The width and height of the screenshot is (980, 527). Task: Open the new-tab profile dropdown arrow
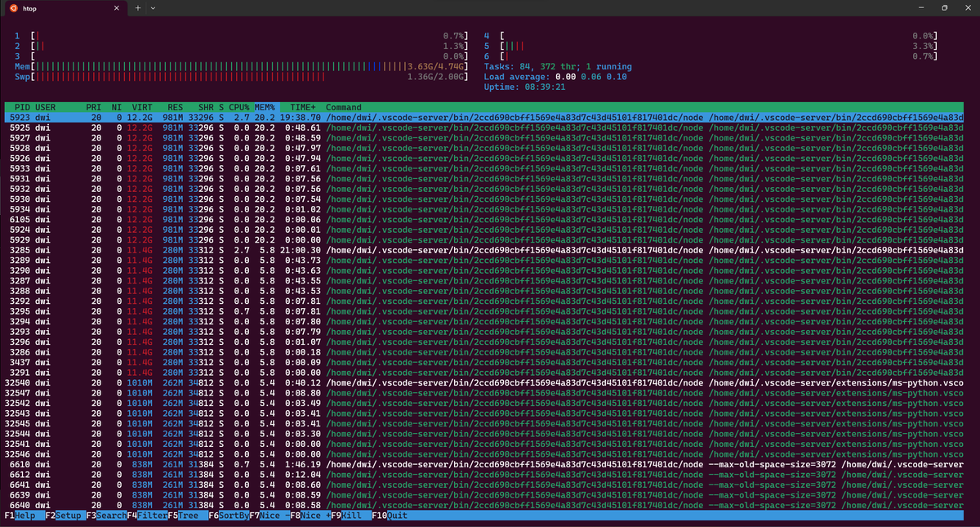(154, 7)
